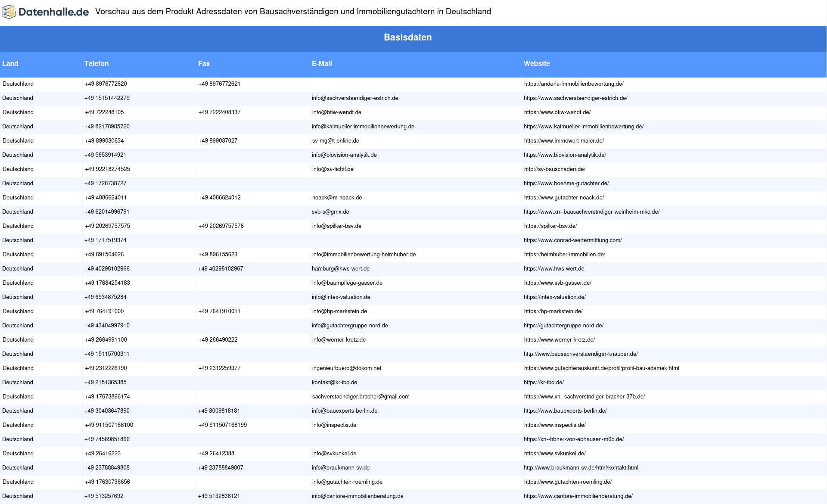Open https://www.biovision-analytik.de/ website link
Image resolution: width=827 pixels, height=504 pixels.
pos(565,155)
